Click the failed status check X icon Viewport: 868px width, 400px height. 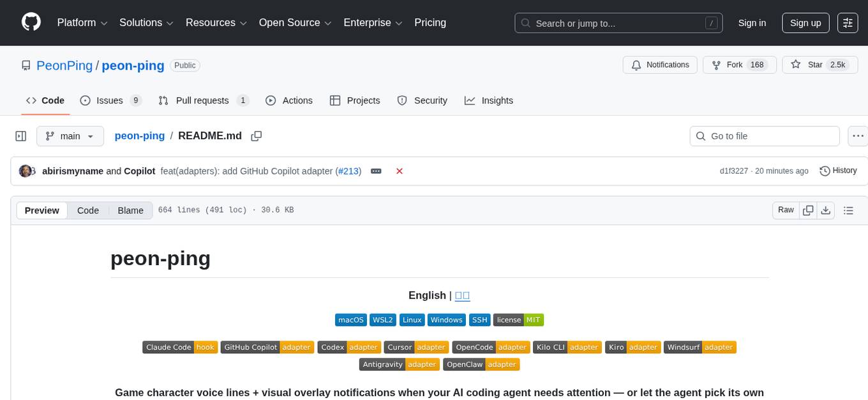pyautogui.click(x=400, y=171)
